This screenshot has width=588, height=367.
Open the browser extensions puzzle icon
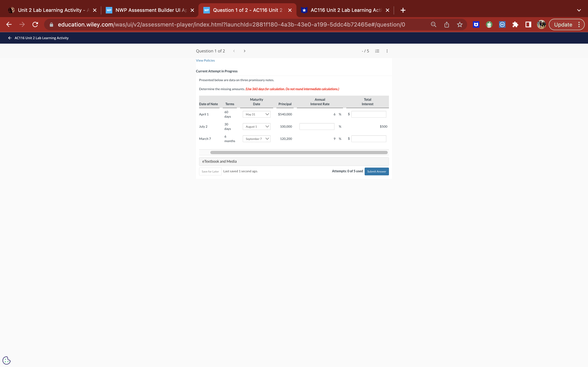tap(515, 24)
